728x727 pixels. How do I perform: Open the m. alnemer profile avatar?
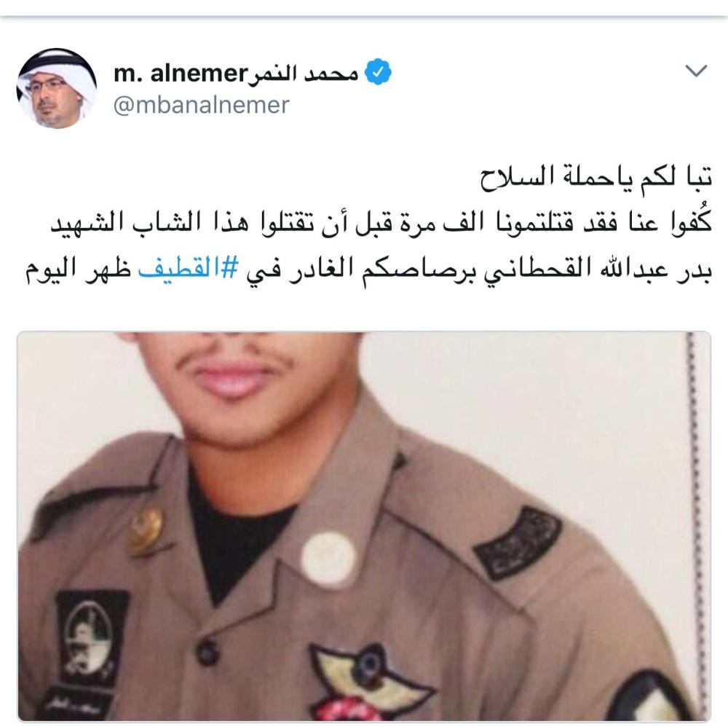pyautogui.click(x=57, y=88)
